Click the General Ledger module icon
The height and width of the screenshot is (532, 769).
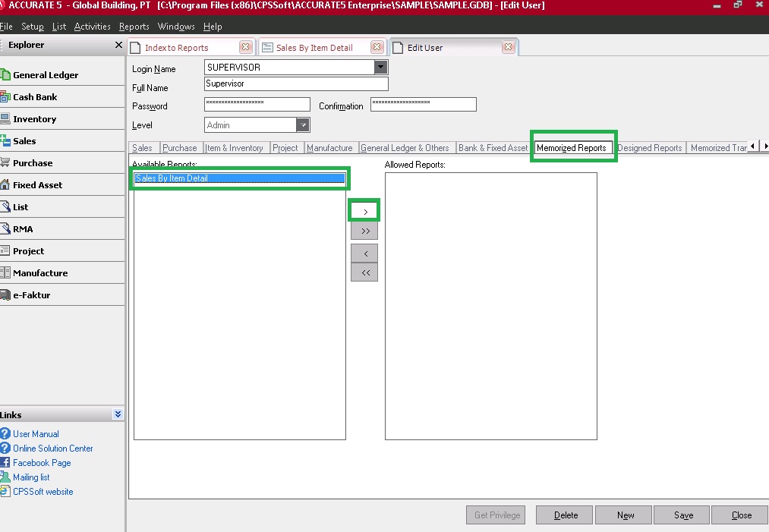[x=5, y=75]
